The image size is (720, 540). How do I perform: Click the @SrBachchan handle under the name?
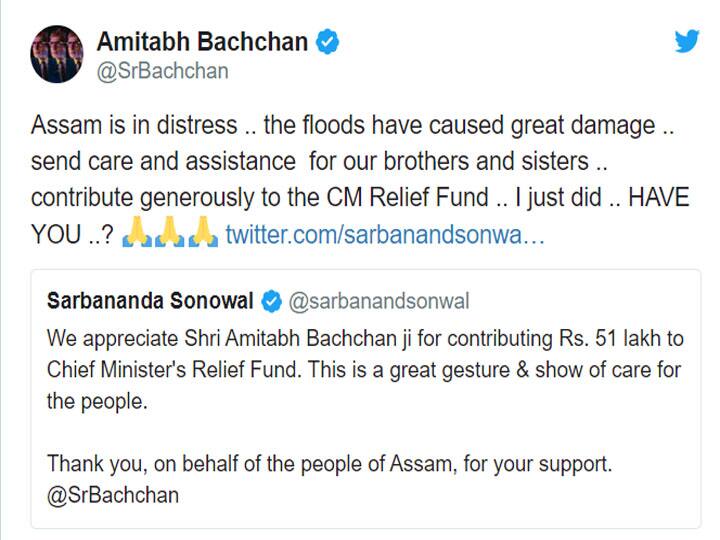(x=162, y=71)
